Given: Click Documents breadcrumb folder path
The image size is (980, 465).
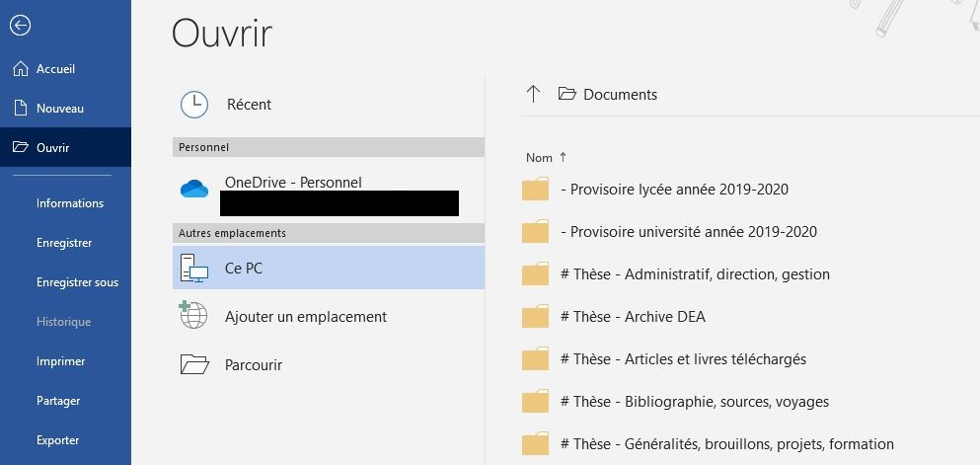Looking at the screenshot, I should point(620,95).
